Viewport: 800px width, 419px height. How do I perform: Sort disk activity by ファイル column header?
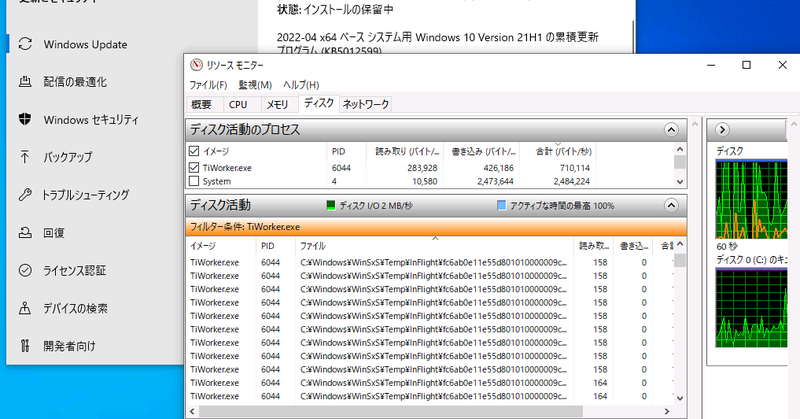(434, 246)
